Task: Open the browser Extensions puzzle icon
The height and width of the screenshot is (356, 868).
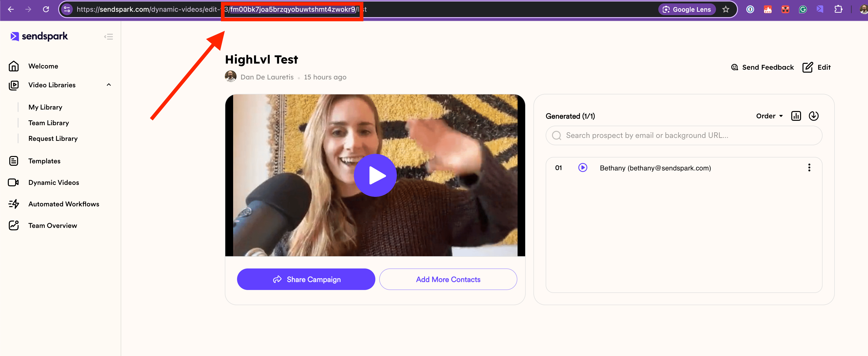Action: (838, 10)
